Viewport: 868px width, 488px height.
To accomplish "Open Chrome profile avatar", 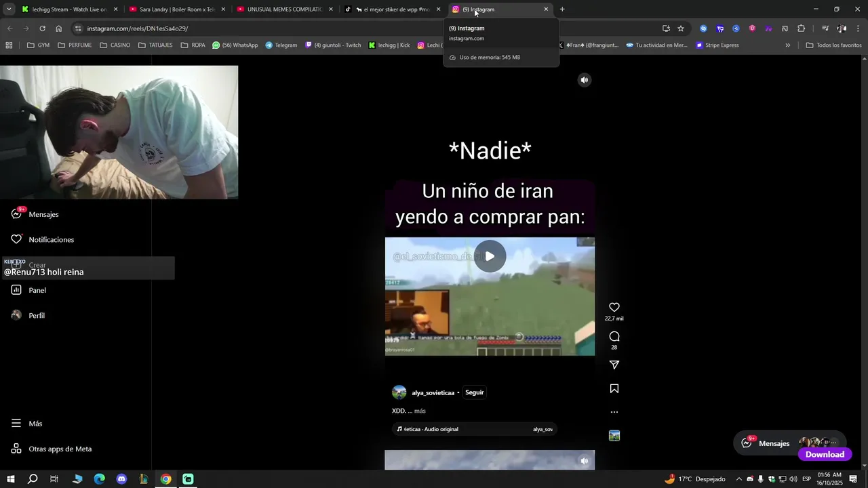I will pos(842,28).
